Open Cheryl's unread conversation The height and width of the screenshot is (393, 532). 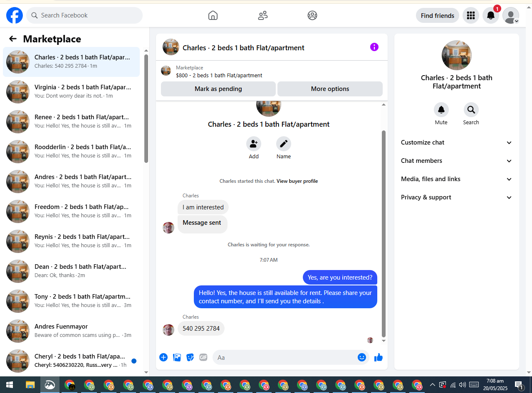point(72,361)
